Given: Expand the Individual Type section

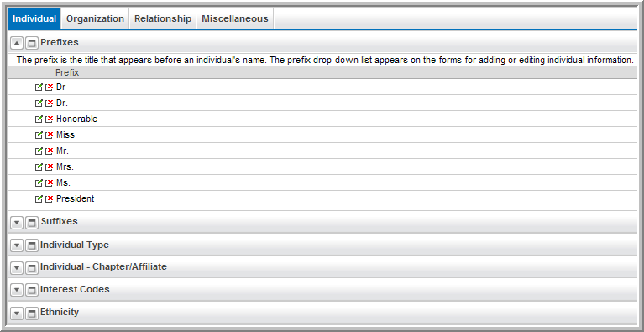Looking at the screenshot, I should (x=17, y=245).
